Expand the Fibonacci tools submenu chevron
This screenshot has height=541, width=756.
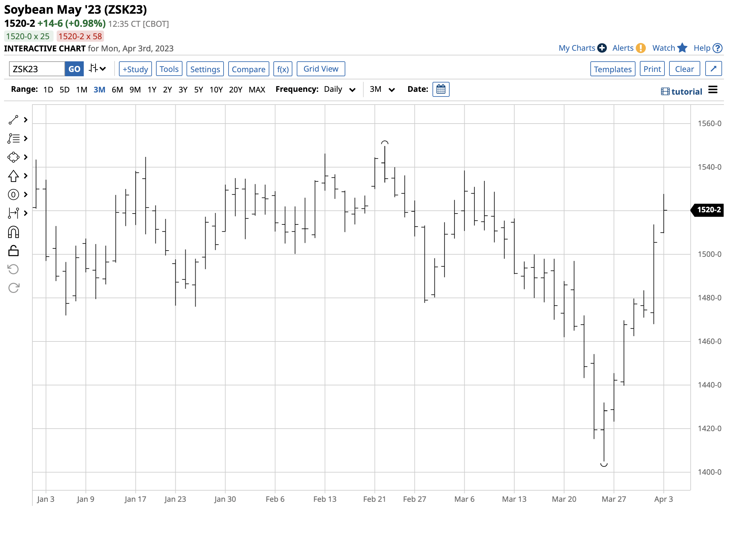coord(26,195)
